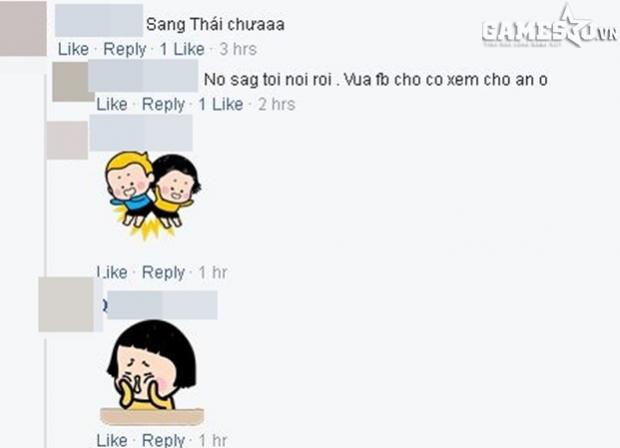Screen dimensions: 620x448
Task: Like the crying girl sticker comment
Action: [112, 440]
